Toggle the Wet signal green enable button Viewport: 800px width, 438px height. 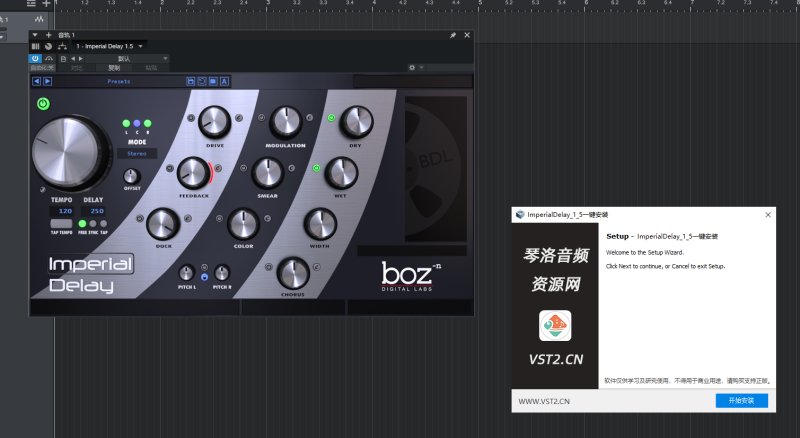point(317,168)
